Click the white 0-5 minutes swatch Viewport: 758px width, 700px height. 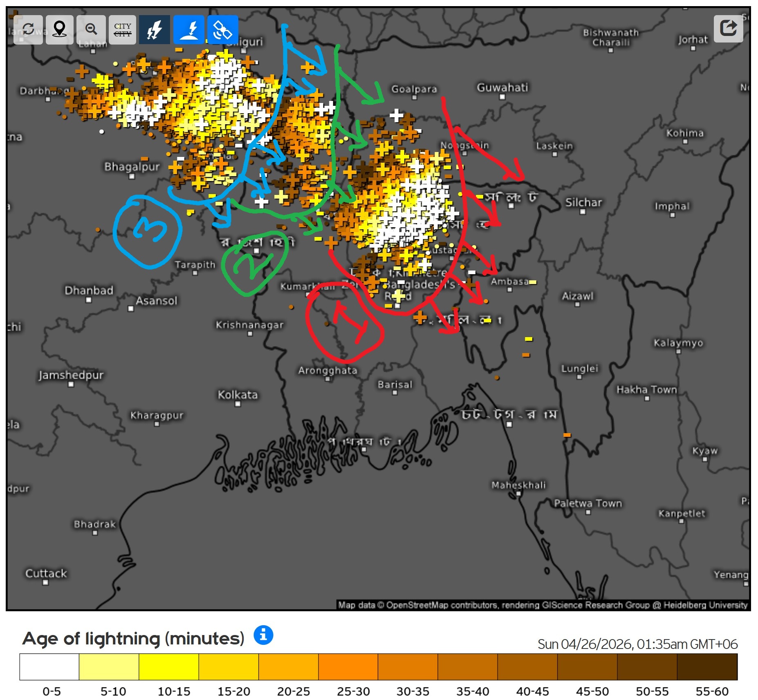49,666
